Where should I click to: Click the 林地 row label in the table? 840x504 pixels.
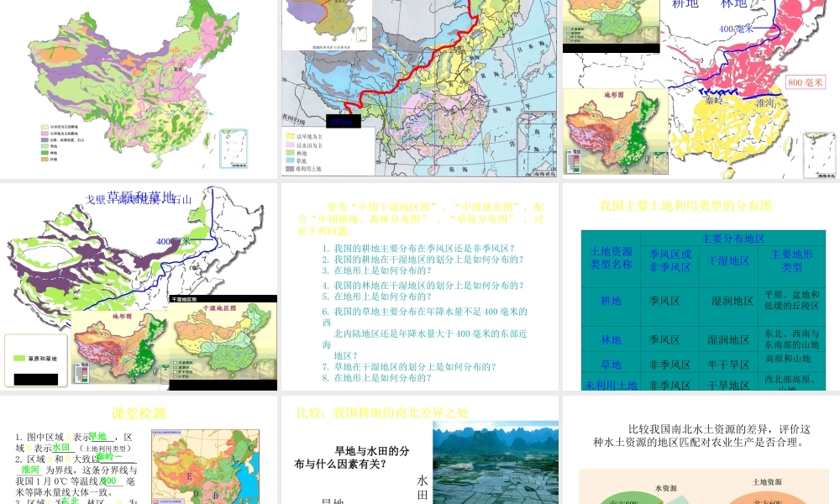[x=611, y=339]
